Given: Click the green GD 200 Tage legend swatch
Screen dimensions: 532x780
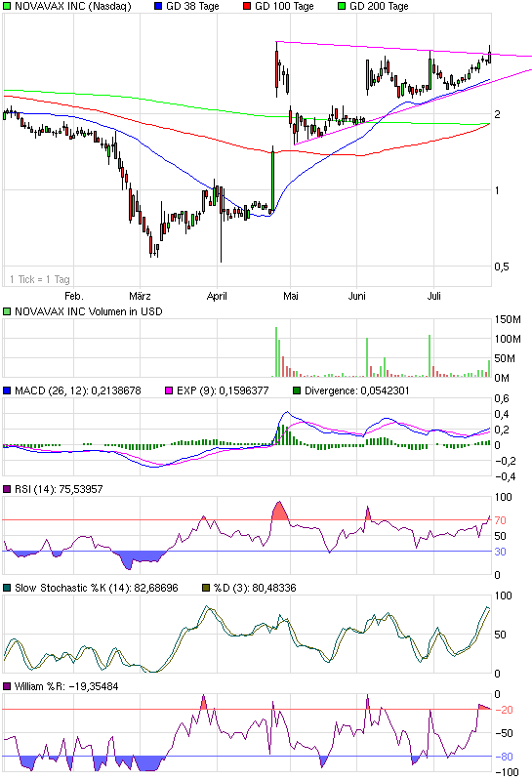Looking at the screenshot, I should tap(341, 7).
